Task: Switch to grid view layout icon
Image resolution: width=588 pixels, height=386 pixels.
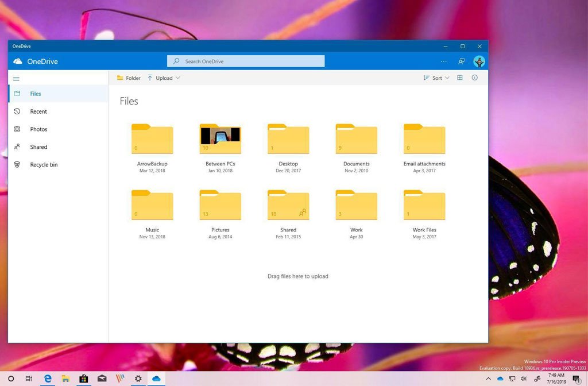Action: (460, 78)
